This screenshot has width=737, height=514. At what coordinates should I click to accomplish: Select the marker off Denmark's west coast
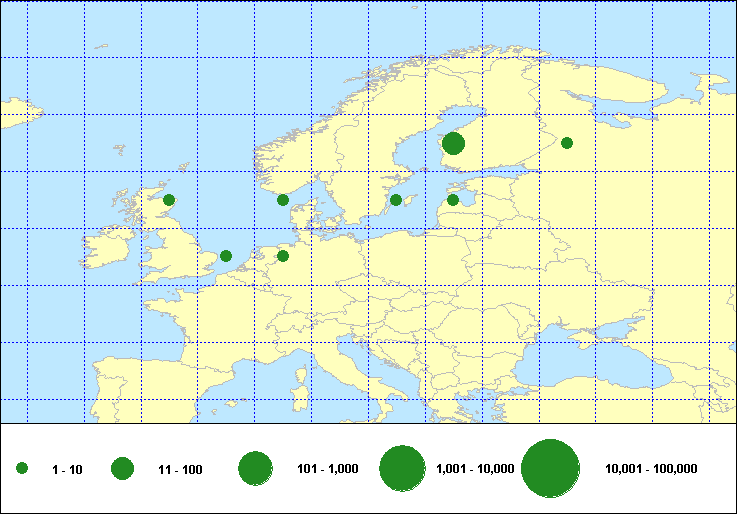click(283, 200)
